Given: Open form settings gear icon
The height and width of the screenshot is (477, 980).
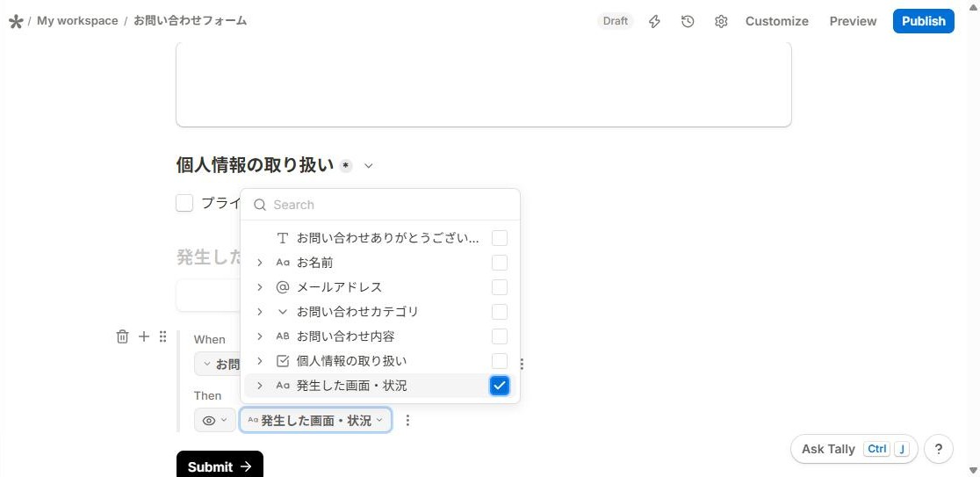Looking at the screenshot, I should point(721,21).
